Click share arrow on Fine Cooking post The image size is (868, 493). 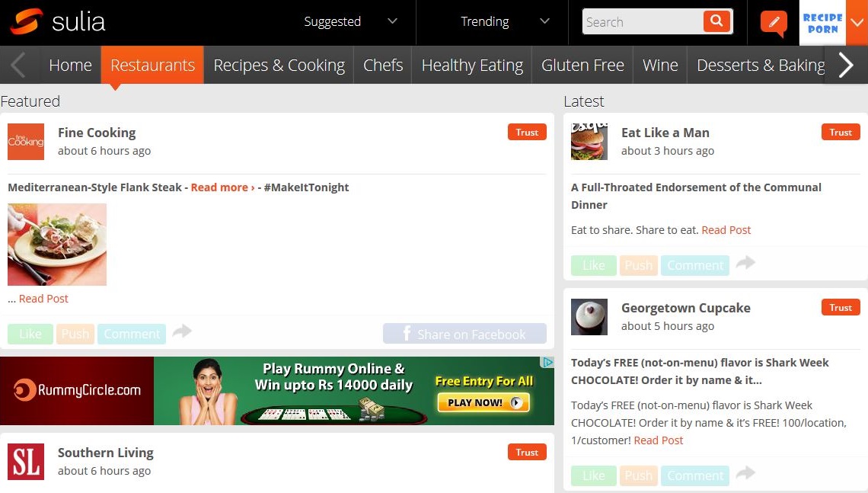[x=182, y=331]
